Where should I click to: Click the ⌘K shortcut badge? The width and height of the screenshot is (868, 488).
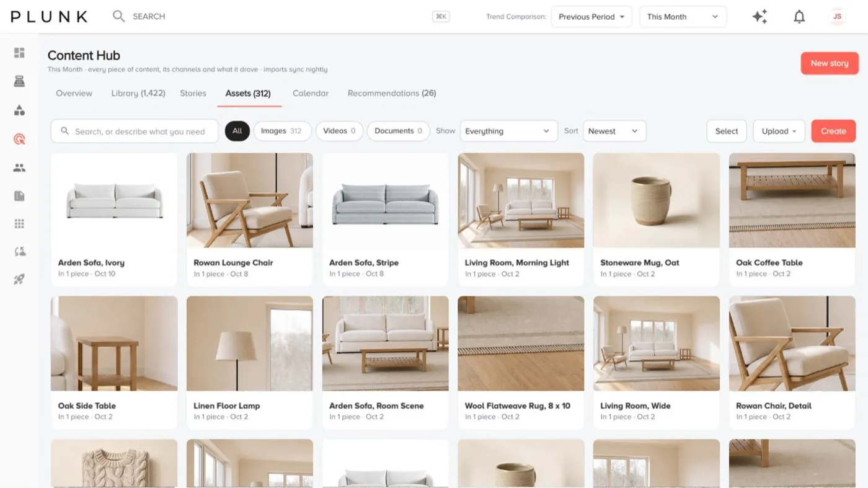point(441,17)
